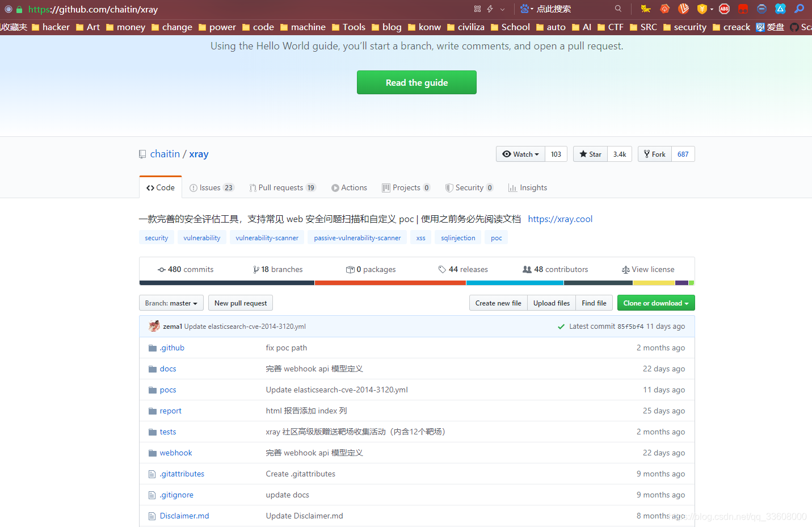Open the address bar chevron dropdown
The height and width of the screenshot is (527, 812).
tap(502, 9)
